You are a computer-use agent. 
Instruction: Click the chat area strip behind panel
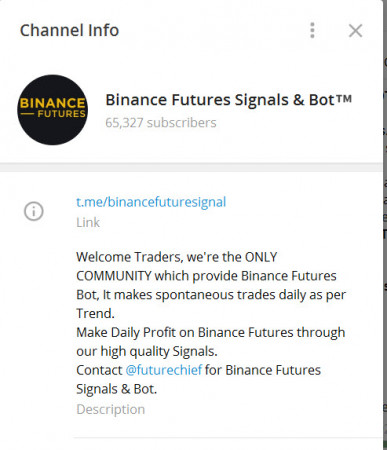[385, 225]
